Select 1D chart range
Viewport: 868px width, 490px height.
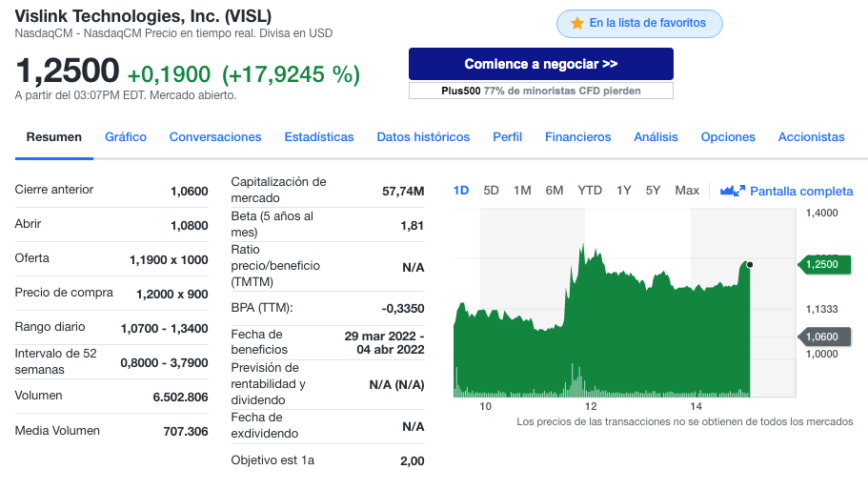click(461, 191)
